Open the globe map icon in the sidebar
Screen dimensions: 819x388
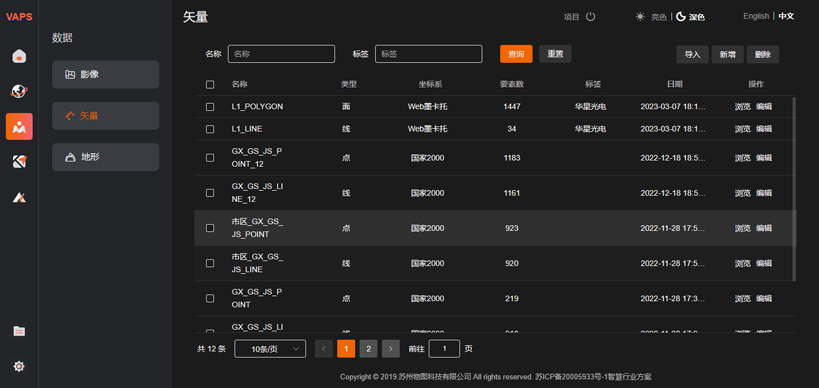(19, 91)
